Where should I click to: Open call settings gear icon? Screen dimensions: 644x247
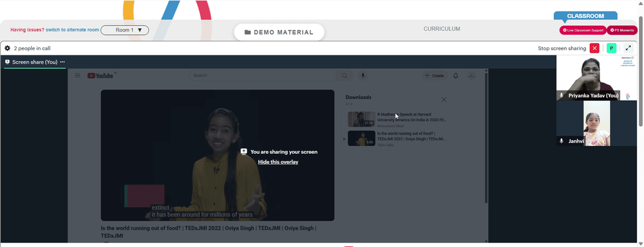point(7,48)
